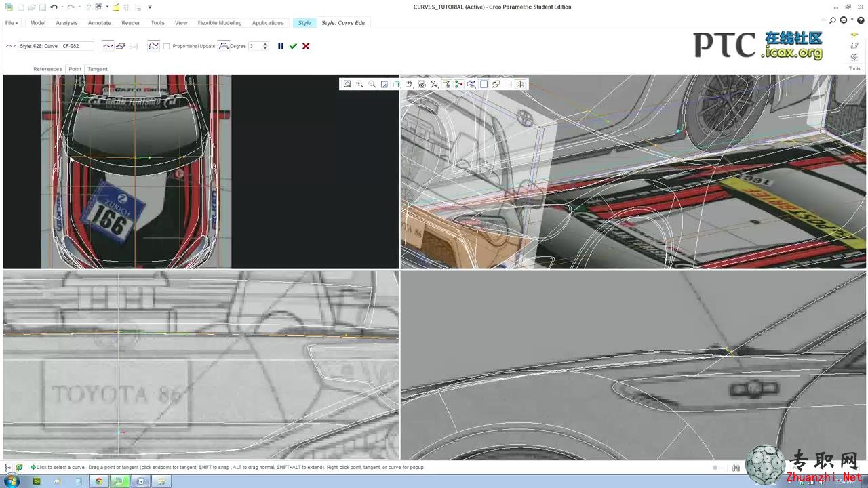The width and height of the screenshot is (868, 488).
Task: Click the Windows switcher icon in quick access toolbar
Action: tap(99, 7)
